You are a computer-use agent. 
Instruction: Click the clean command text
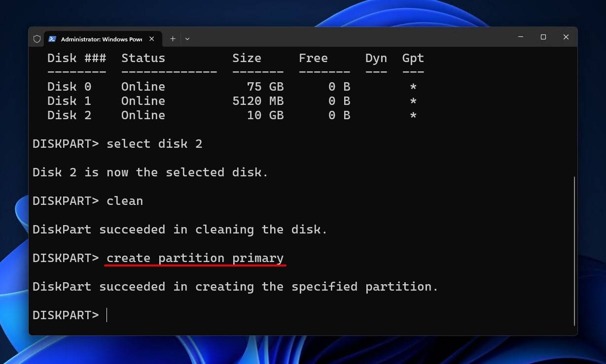[x=125, y=201]
